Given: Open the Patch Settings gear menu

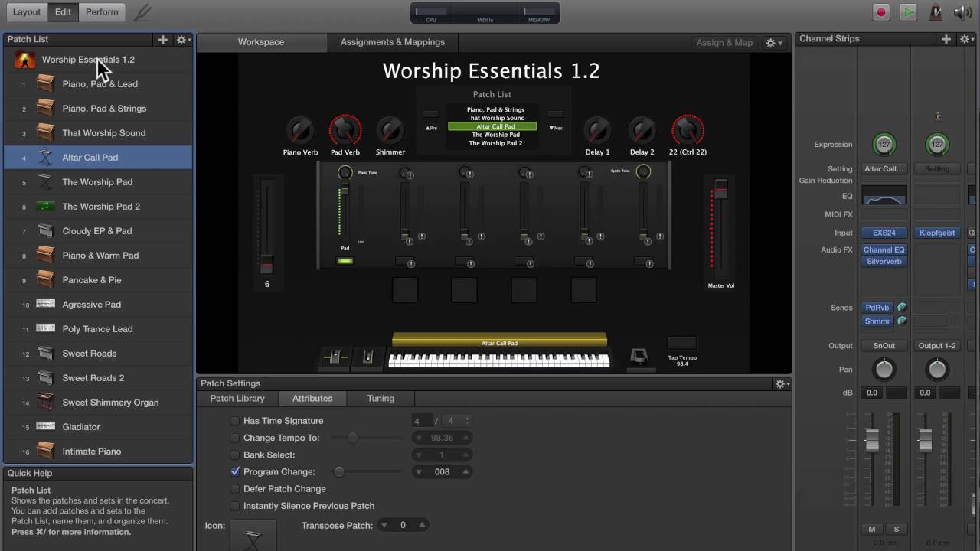Looking at the screenshot, I should tap(782, 383).
